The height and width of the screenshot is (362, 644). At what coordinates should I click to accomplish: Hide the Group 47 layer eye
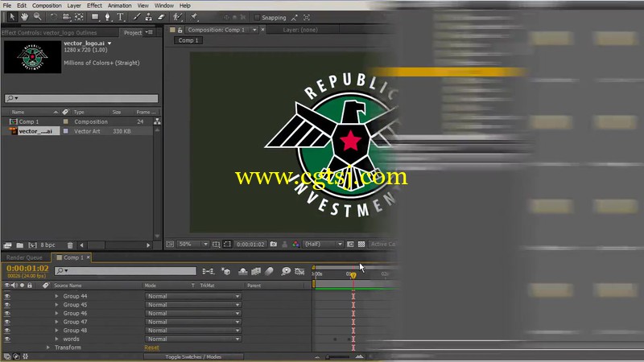pyautogui.click(x=7, y=322)
